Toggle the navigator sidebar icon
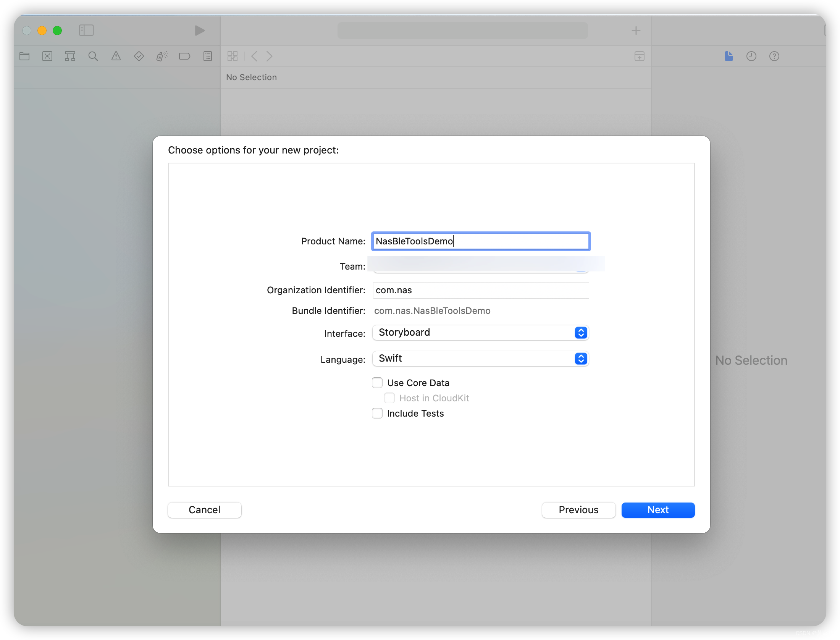The width and height of the screenshot is (840, 640). [x=86, y=30]
